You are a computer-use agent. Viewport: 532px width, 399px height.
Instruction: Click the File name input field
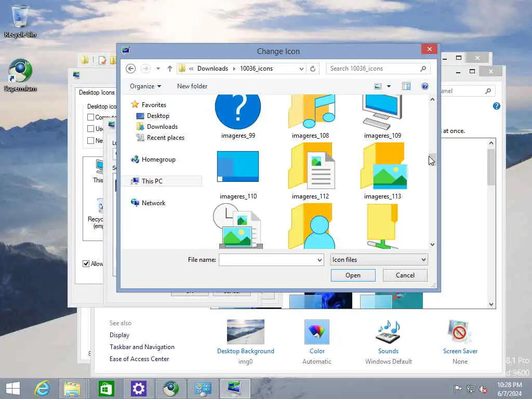tap(268, 260)
